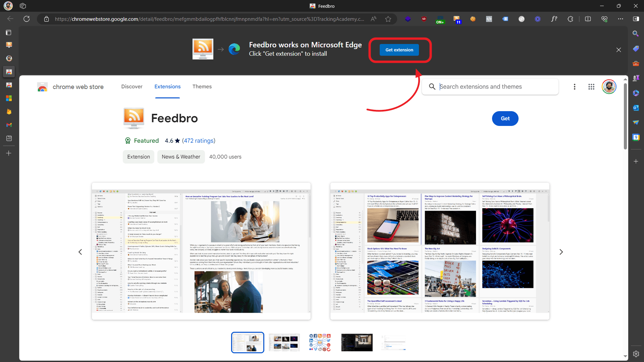644x362 pixels.
Task: Add a new tab with plus in vertical tabs
Action: click(9, 153)
